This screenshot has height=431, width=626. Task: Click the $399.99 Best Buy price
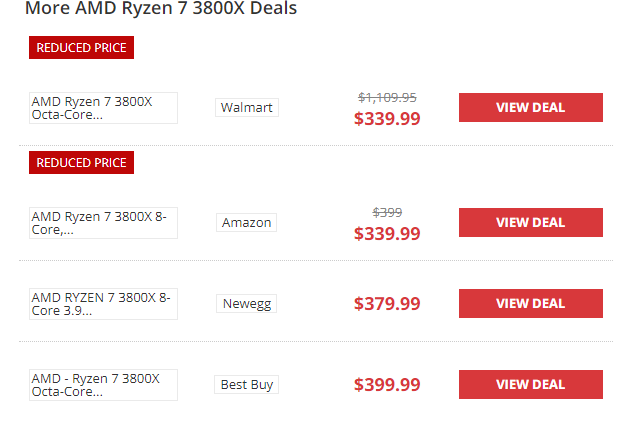[387, 385]
